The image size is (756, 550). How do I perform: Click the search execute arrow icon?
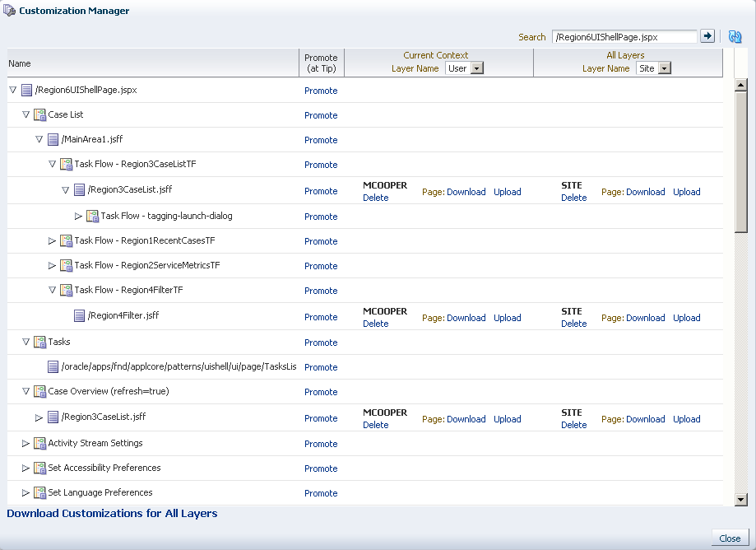click(x=708, y=36)
